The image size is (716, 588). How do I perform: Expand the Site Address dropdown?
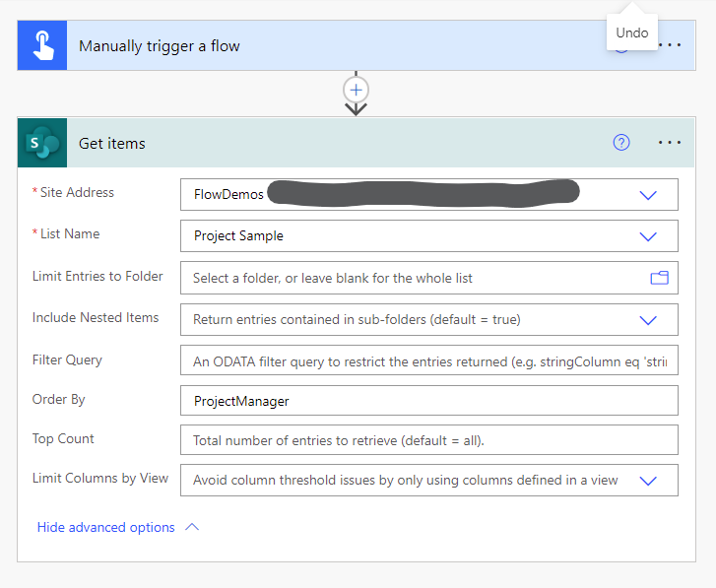pyautogui.click(x=648, y=195)
